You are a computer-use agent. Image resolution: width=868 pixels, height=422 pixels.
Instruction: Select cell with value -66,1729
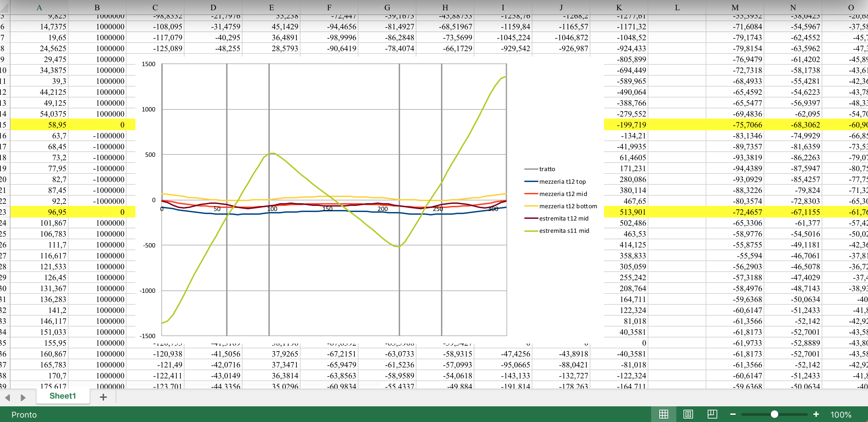click(x=445, y=48)
